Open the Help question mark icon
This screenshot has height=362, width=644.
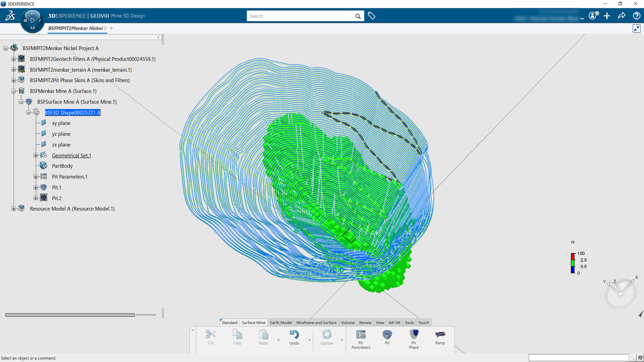click(636, 16)
